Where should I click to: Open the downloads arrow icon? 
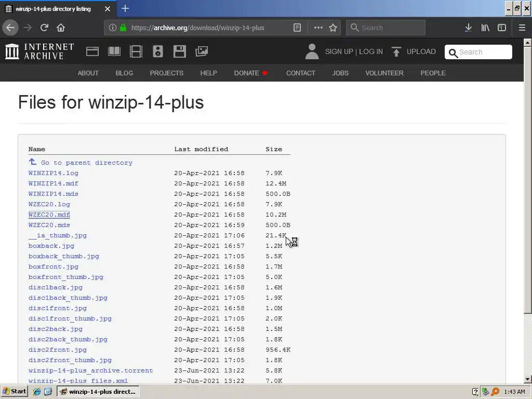pyautogui.click(x=468, y=28)
